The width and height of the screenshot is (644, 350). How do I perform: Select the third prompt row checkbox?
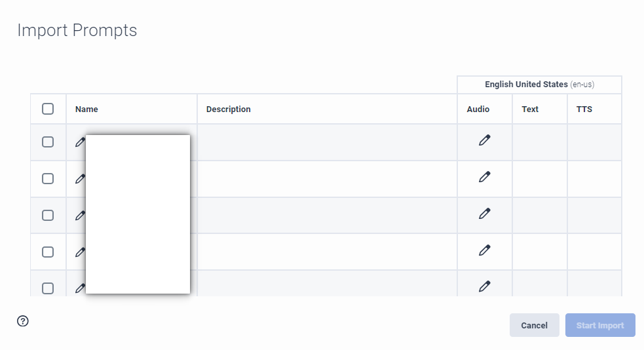[x=48, y=215]
